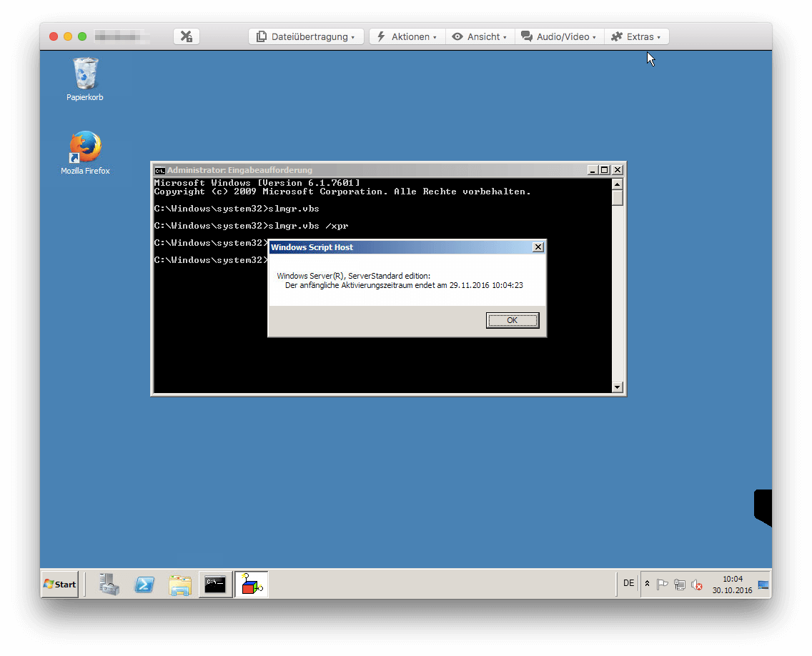Screen dimensions: 812x656
Task: Click the command prompt scrollbar down arrow
Action: (618, 387)
